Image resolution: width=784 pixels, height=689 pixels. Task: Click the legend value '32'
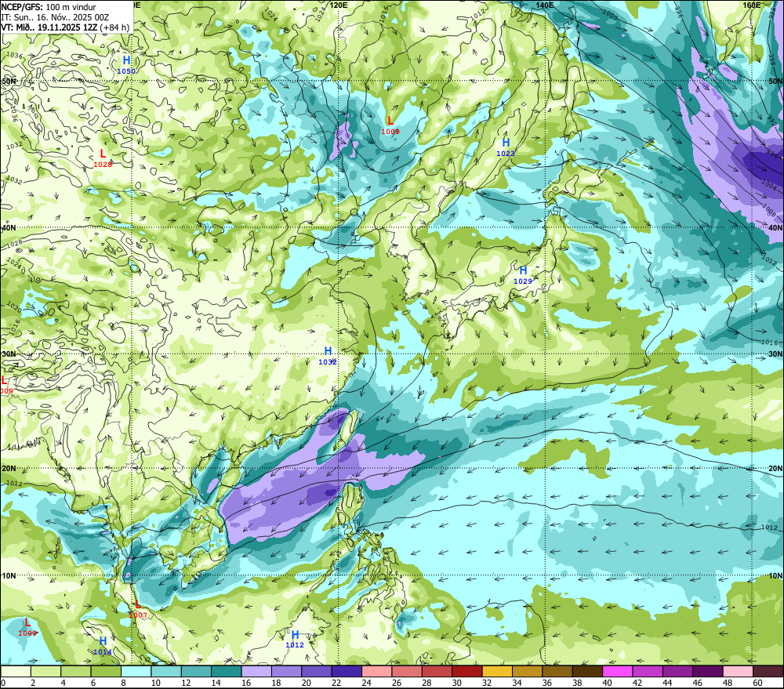[x=487, y=683]
